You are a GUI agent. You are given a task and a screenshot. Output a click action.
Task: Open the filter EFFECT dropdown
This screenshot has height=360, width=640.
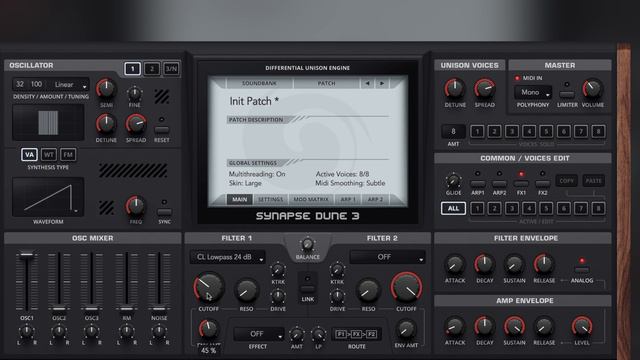(259, 334)
